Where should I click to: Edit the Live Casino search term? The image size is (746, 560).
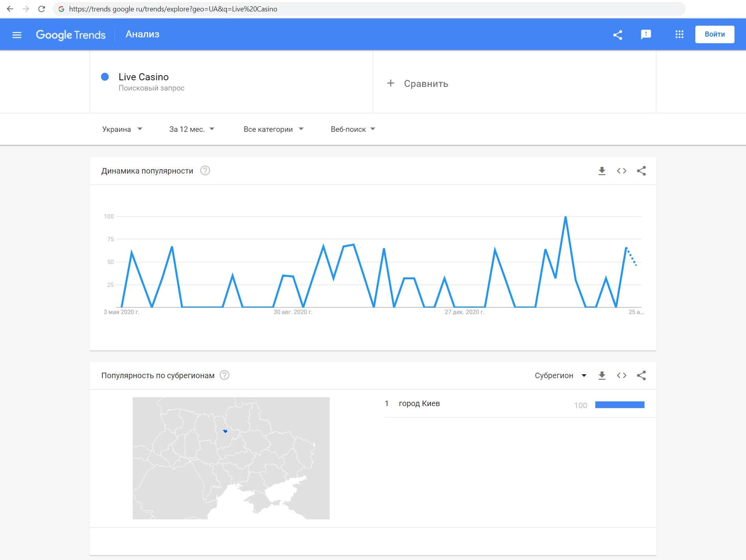coord(144,77)
